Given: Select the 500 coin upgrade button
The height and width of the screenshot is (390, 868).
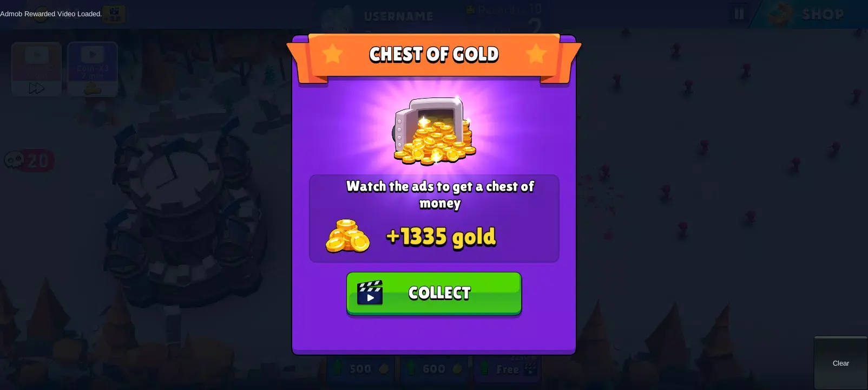Looking at the screenshot, I should tap(361, 369).
